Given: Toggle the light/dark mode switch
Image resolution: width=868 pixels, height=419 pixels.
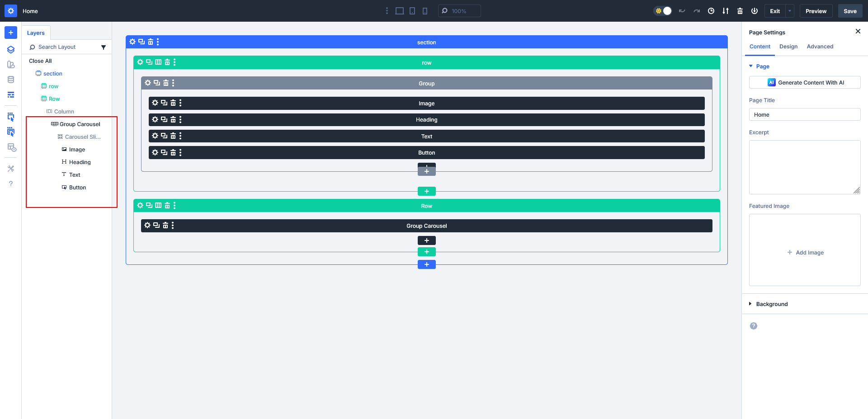Looking at the screenshot, I should pyautogui.click(x=663, y=11).
